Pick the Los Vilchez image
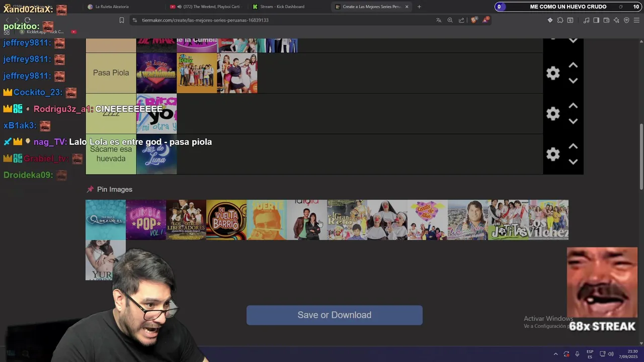This screenshot has height=362, width=644. (x=548, y=220)
